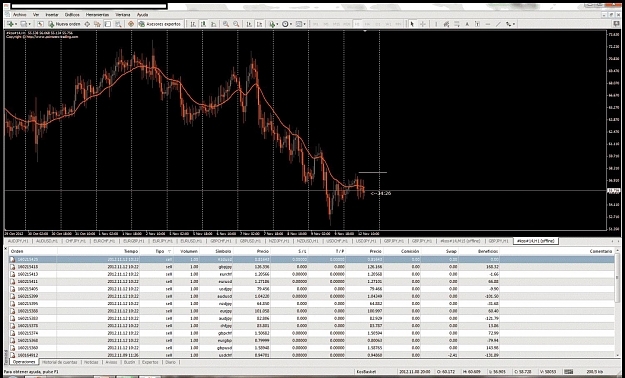Switch chart to candlesticks icon
625x378 pixels.
pyautogui.click(x=203, y=24)
